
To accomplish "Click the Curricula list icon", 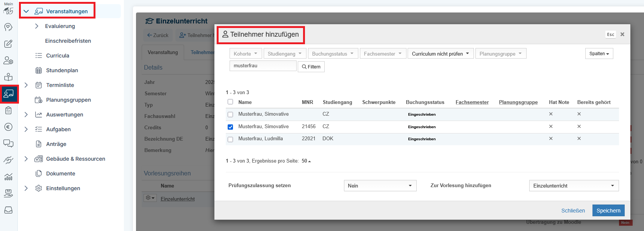I will tap(39, 56).
